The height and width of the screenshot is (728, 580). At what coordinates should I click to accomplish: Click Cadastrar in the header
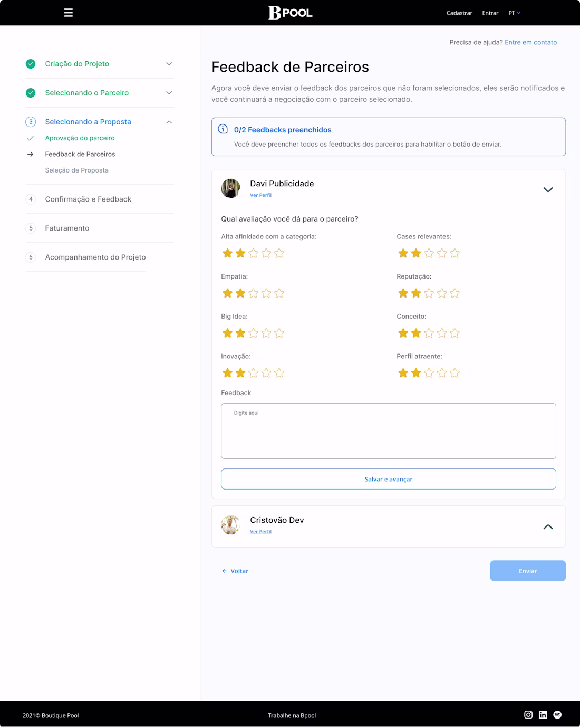coord(459,13)
